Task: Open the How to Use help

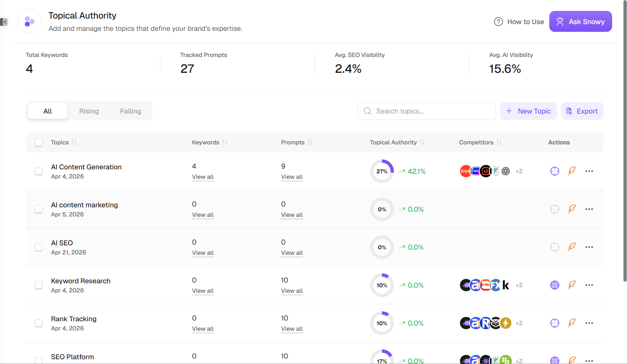Action: coord(519,22)
